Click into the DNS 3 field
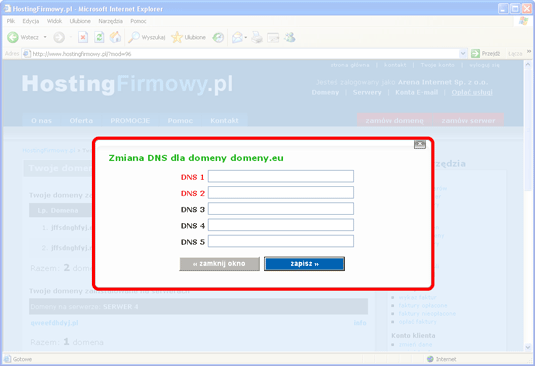 click(x=281, y=209)
